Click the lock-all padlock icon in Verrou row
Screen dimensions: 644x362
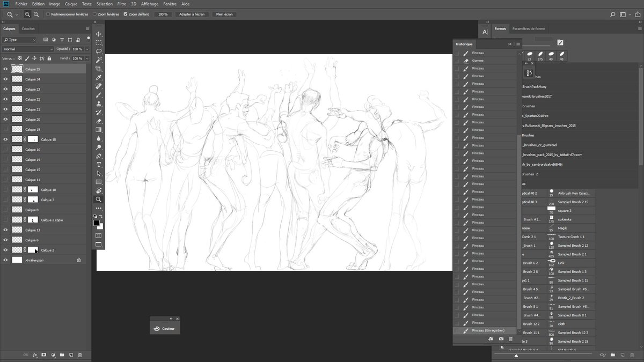pos(49,58)
